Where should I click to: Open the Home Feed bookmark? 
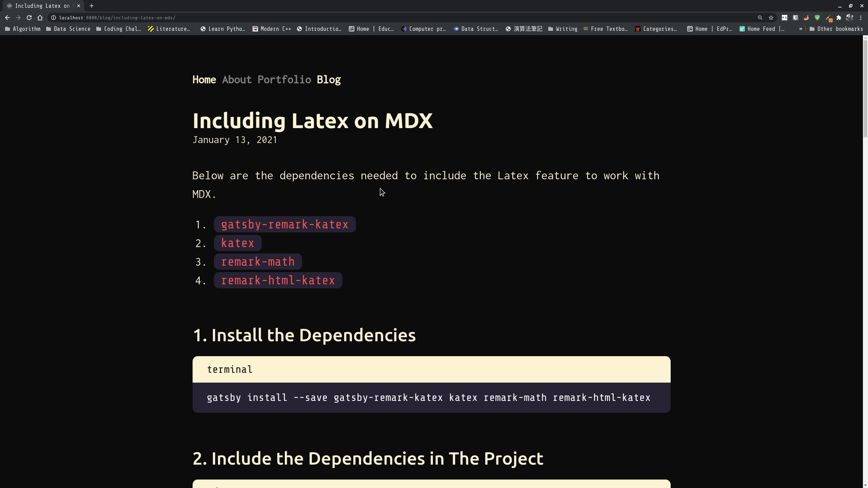pyautogui.click(x=762, y=29)
